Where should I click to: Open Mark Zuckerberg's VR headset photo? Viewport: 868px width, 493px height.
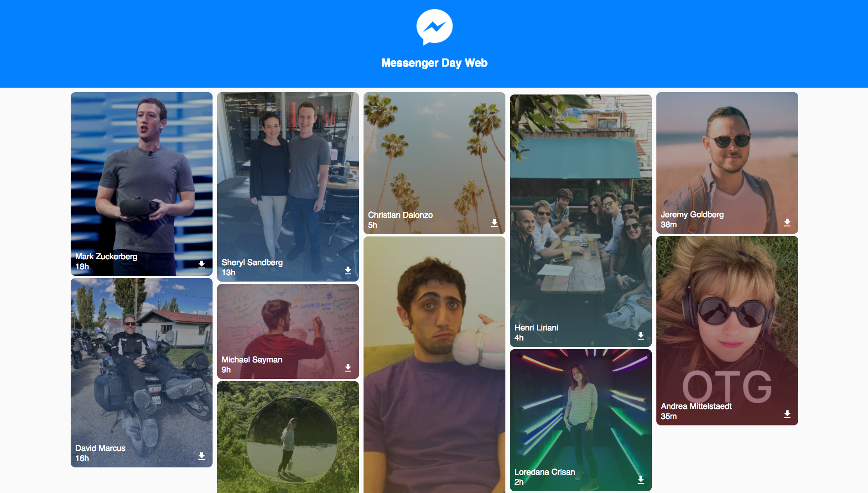pos(141,184)
